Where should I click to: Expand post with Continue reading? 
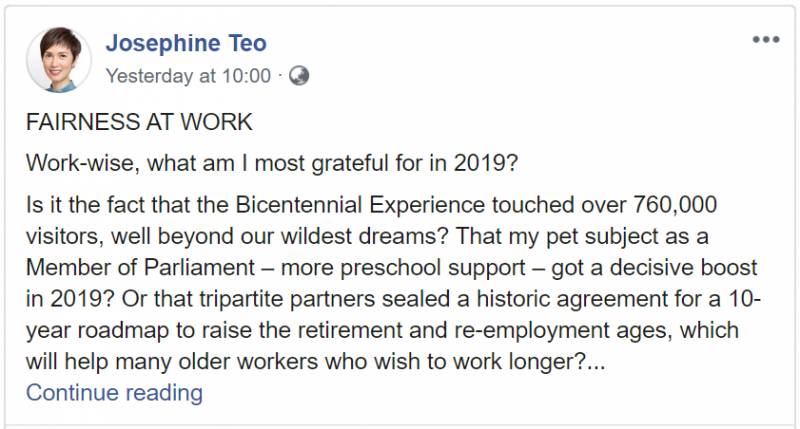[x=114, y=392]
